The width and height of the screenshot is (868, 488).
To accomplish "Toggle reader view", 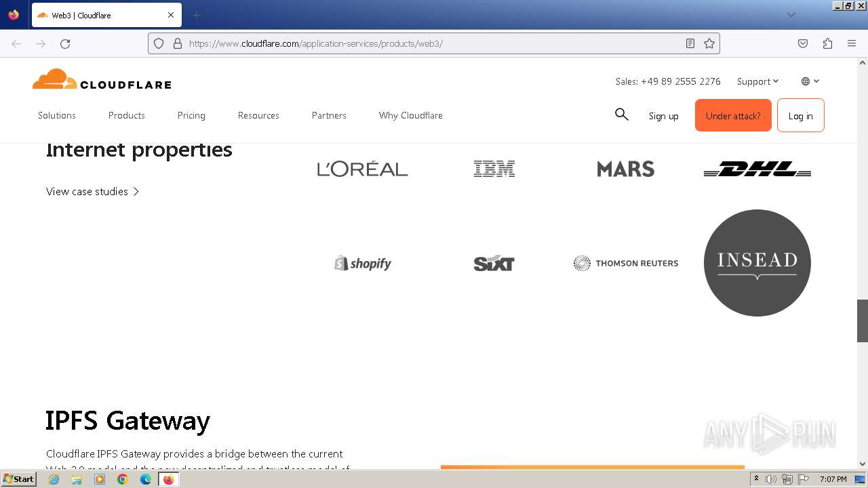I will [x=690, y=43].
